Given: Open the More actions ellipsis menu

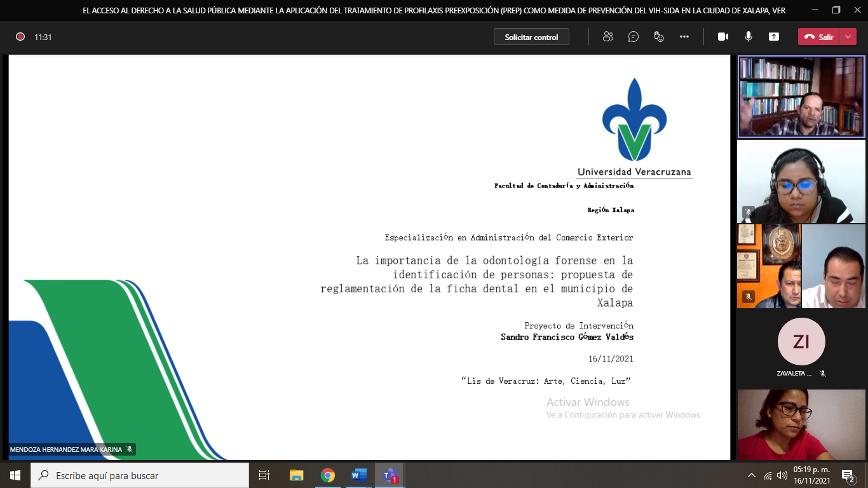Looking at the screenshot, I should click(x=684, y=37).
